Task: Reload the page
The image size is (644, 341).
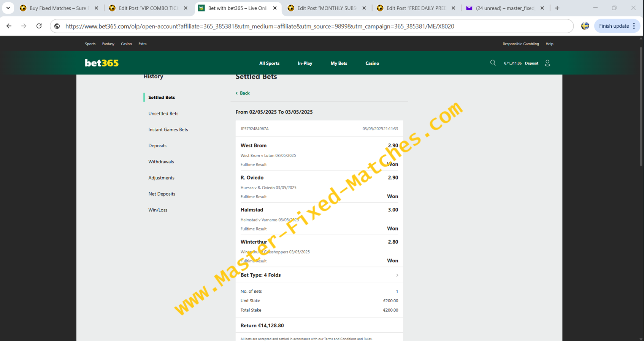Action: (39, 26)
